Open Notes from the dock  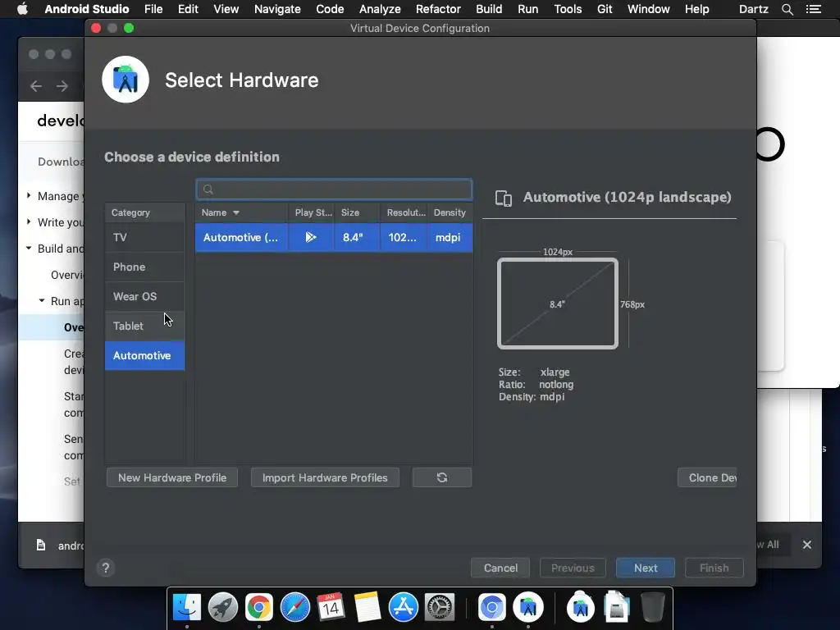367,608
